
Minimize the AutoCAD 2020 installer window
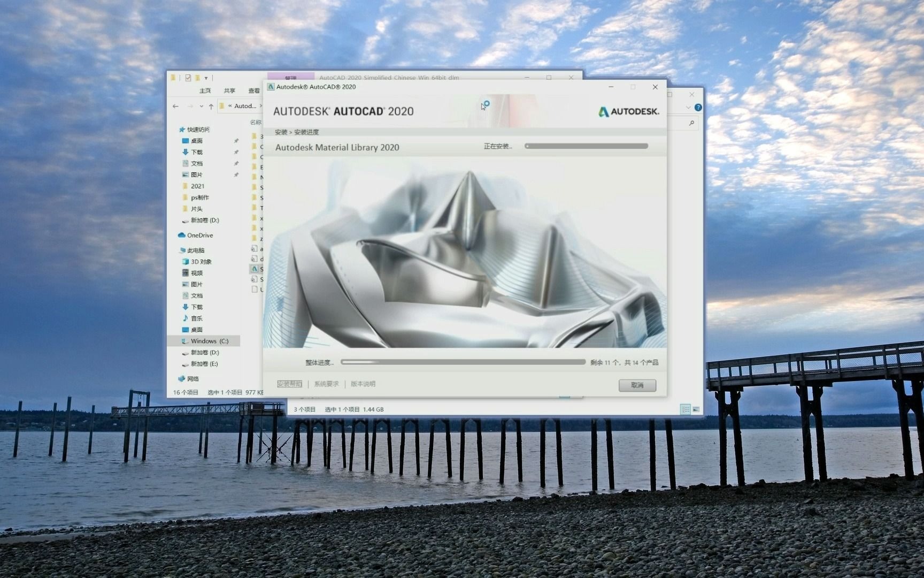(611, 87)
